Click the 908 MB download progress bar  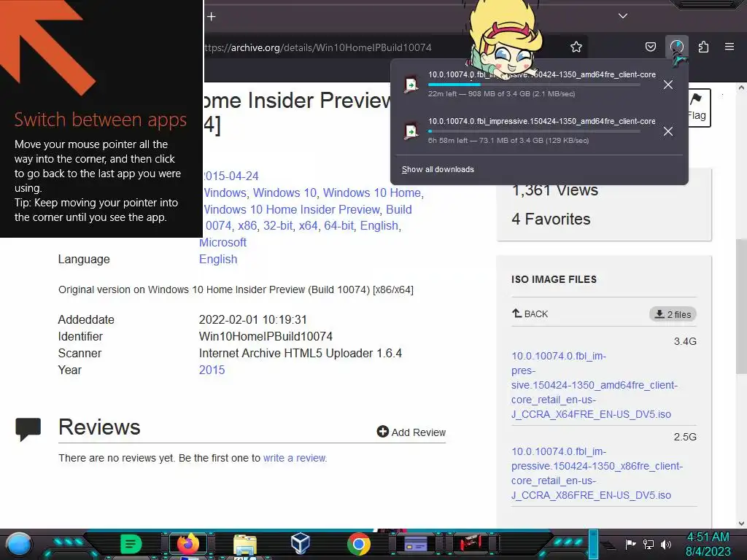click(x=534, y=85)
